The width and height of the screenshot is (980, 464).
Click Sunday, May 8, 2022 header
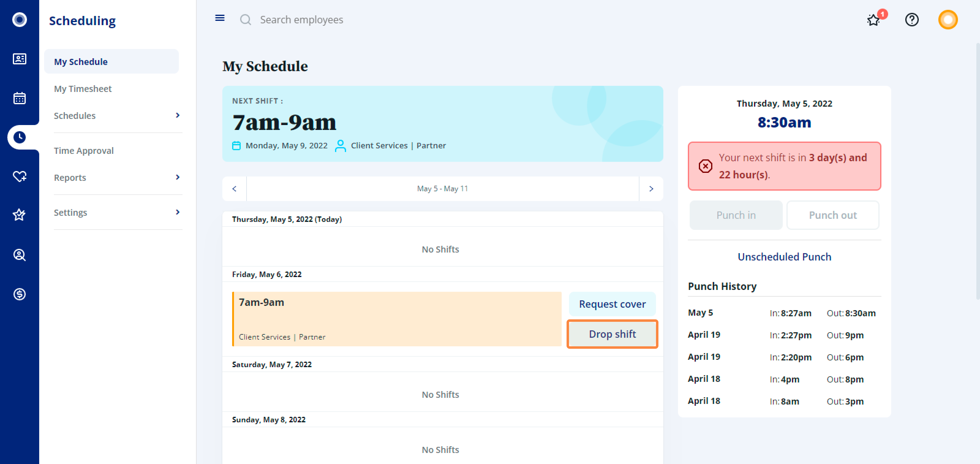coord(269,420)
